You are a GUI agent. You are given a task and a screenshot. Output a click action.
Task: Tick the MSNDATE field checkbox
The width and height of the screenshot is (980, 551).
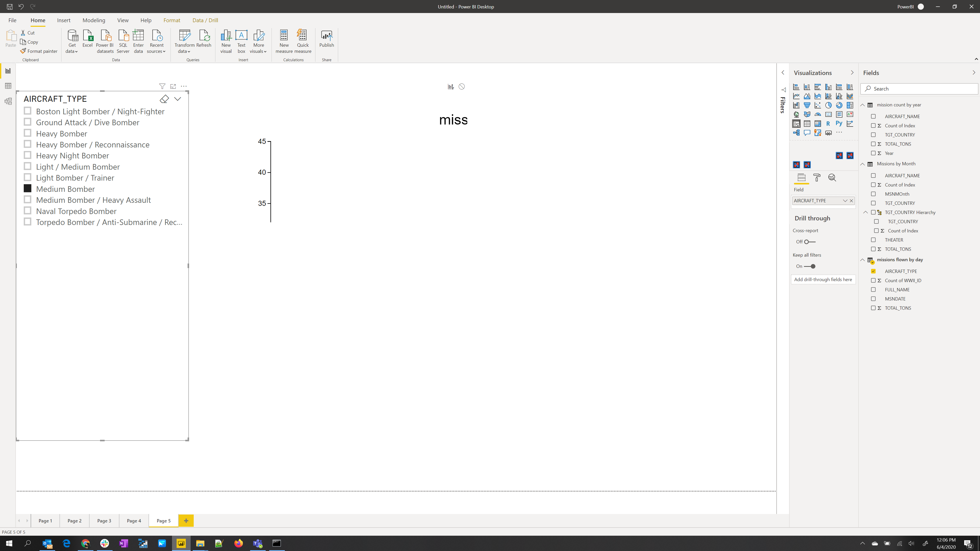point(873,299)
